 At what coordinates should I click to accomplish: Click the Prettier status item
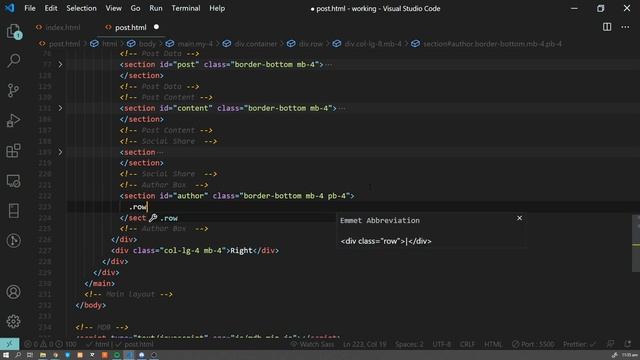[x=580, y=344]
